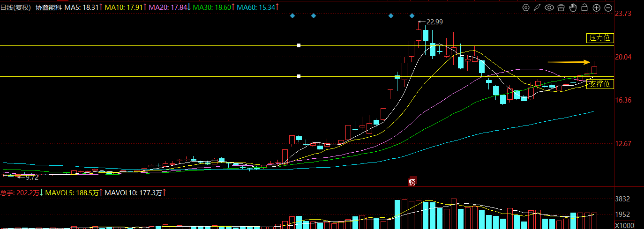Grab the resistance line white square handle
The height and width of the screenshot is (229, 644).
(x=299, y=45)
